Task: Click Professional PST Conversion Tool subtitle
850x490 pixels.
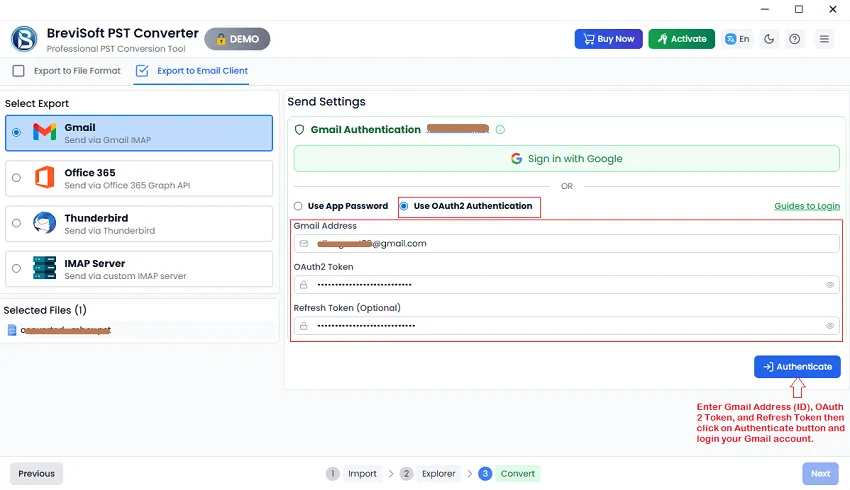Action: tap(116, 49)
